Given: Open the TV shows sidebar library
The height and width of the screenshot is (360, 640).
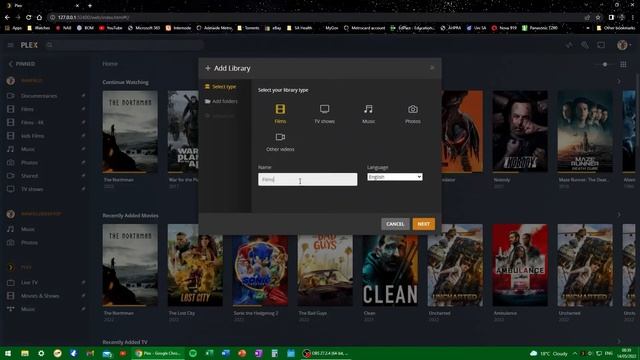Looking at the screenshot, I should (x=32, y=189).
